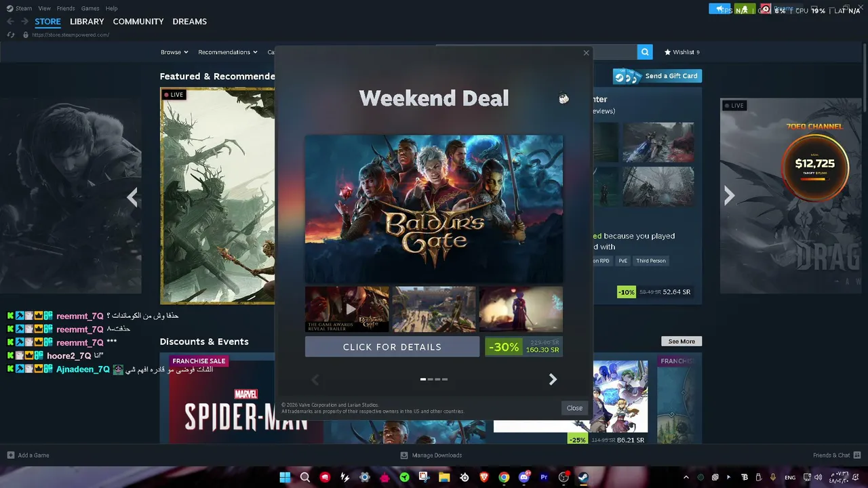This screenshot has width=868, height=488.
Task: Open Windows taskbar search
Action: click(305, 477)
